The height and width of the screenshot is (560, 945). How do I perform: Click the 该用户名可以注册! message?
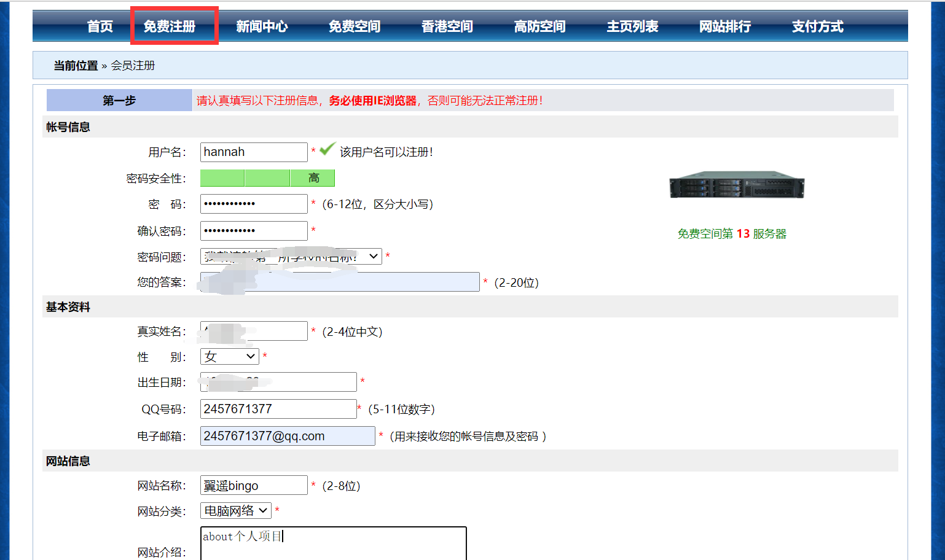[386, 152]
